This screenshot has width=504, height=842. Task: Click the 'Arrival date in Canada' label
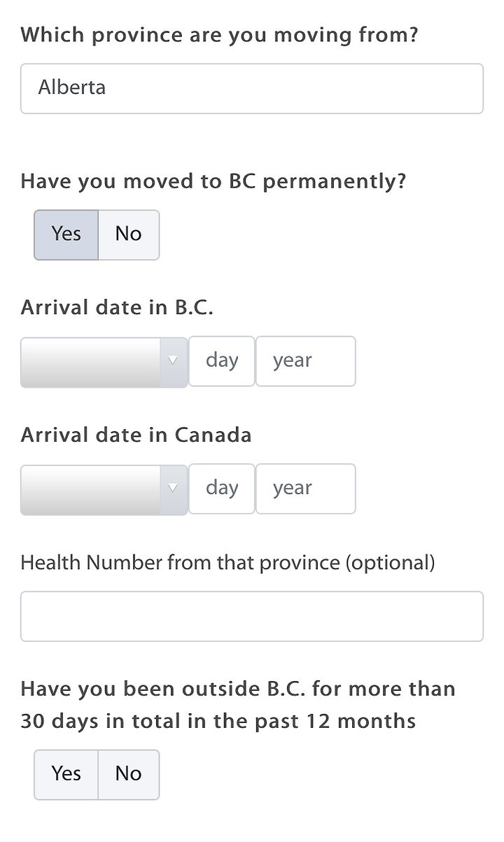pos(136,435)
